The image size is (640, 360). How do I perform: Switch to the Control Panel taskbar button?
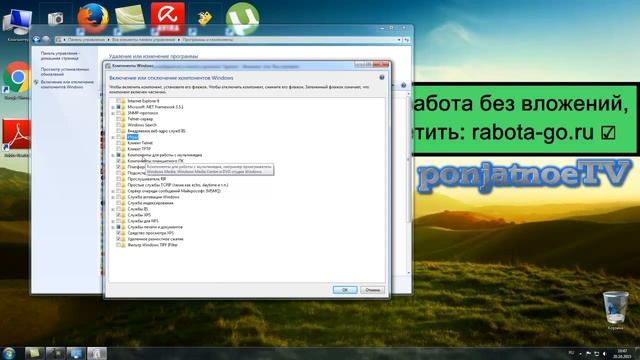click(x=76, y=353)
